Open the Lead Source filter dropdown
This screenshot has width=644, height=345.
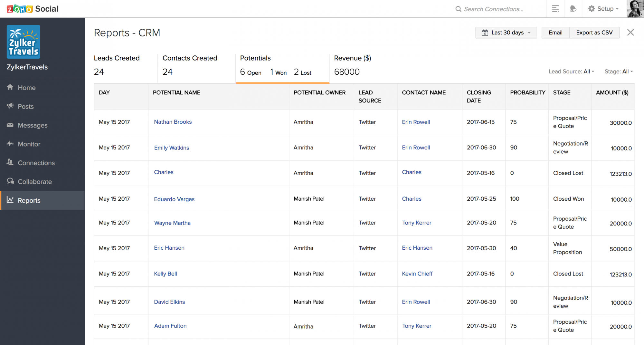click(571, 72)
